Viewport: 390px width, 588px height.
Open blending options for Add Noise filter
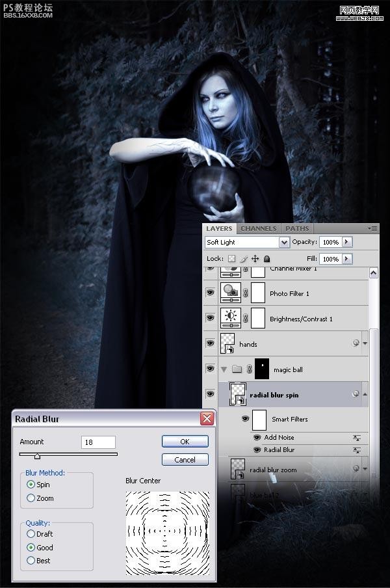tap(357, 438)
